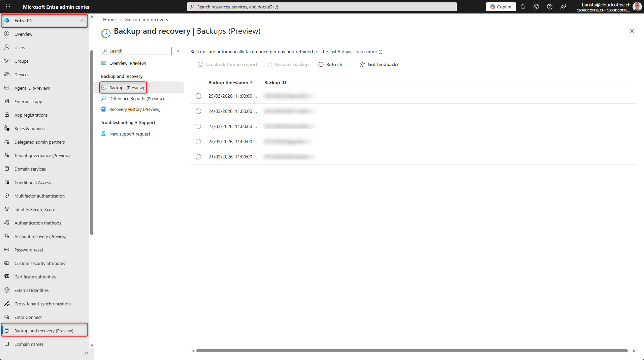This screenshot has height=360, width=644.
Task: Open the notifications bell icon
Action: (523, 7)
